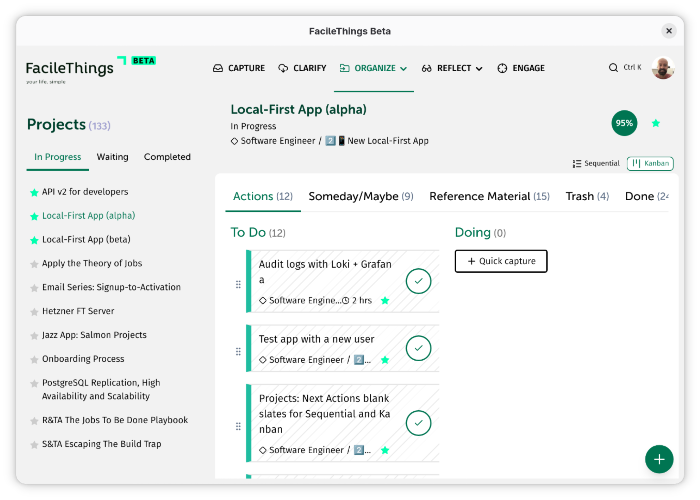700x500 pixels.
Task: Select the Reference Material (15) tab
Action: (489, 196)
